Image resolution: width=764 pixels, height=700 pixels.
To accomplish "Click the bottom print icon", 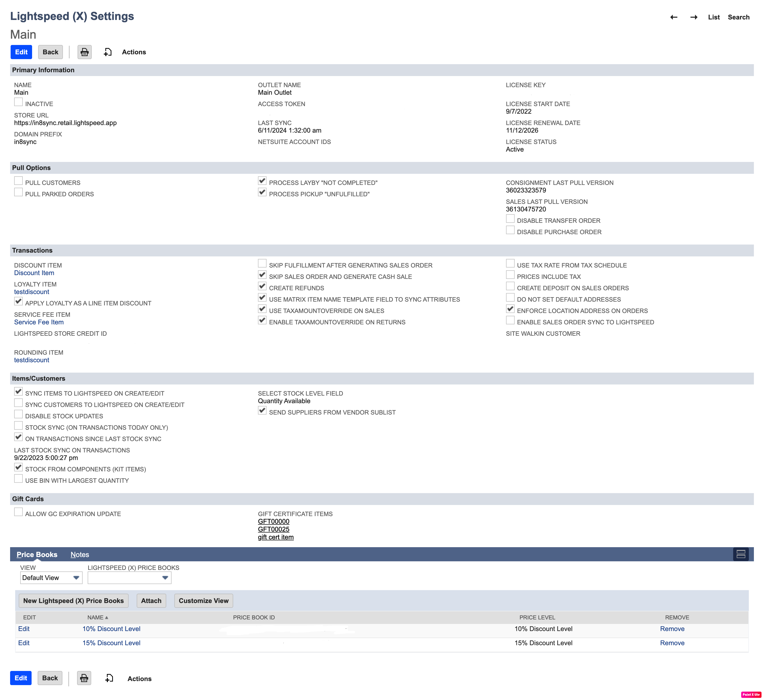I will pyautogui.click(x=84, y=678).
